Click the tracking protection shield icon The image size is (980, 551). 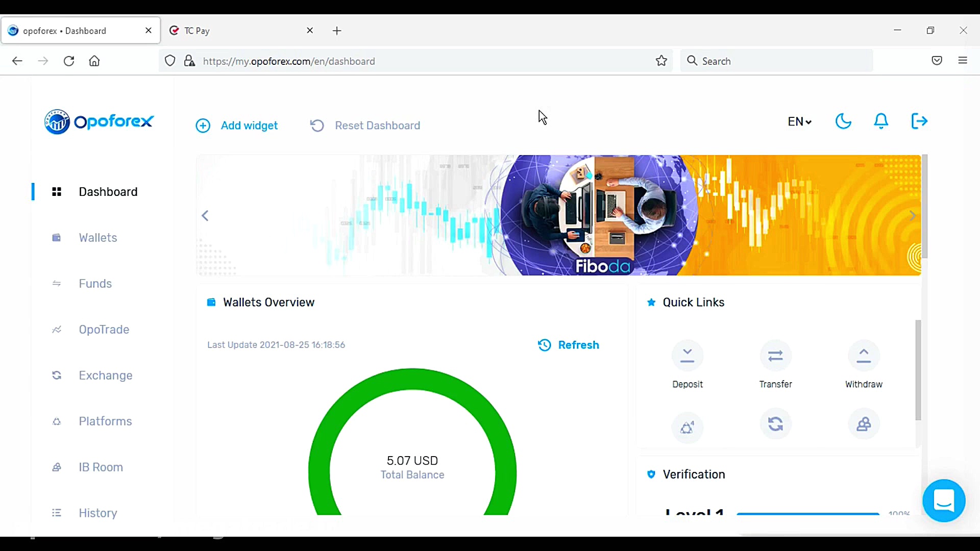pos(170,61)
